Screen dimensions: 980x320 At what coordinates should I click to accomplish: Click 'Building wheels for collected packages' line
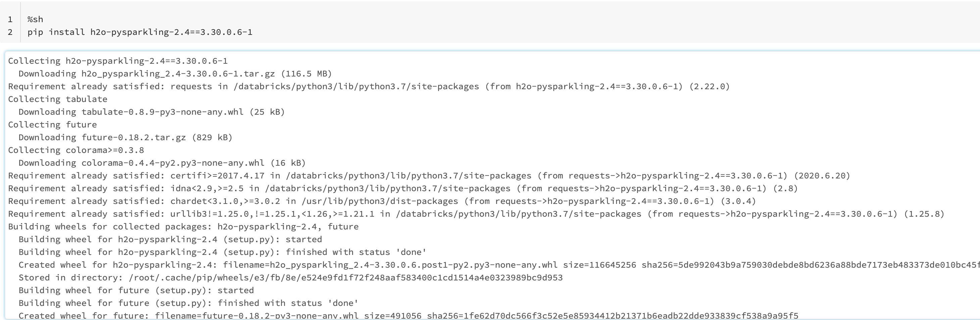pos(183,226)
